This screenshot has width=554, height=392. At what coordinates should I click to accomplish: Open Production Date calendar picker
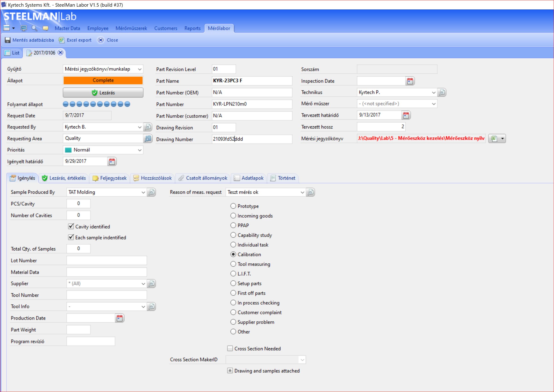pos(119,318)
